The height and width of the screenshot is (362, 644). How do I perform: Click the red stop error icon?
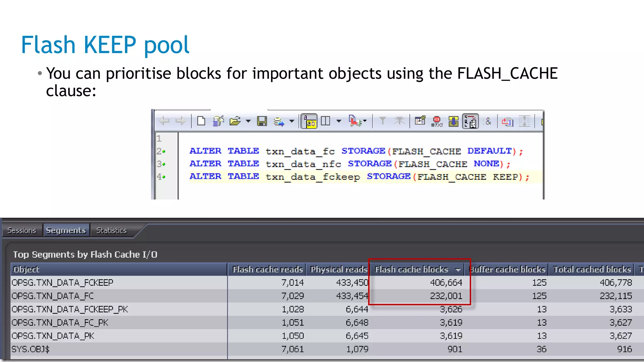(x=437, y=121)
